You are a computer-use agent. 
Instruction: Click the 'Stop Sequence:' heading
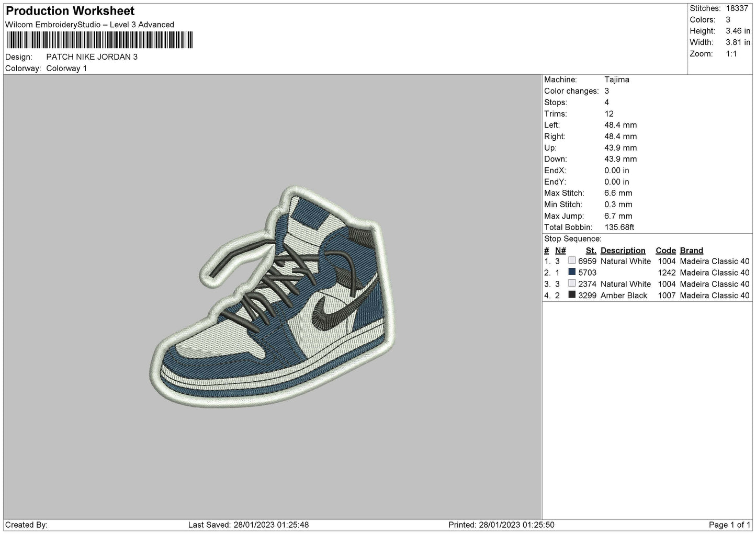click(x=573, y=239)
